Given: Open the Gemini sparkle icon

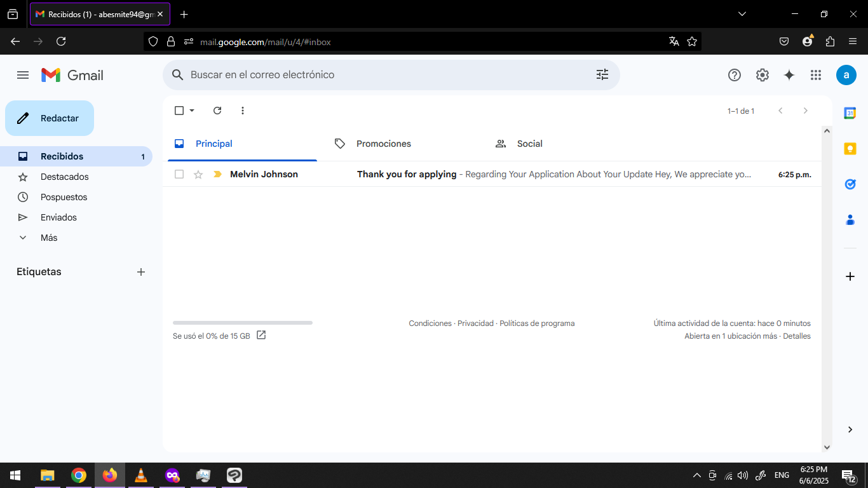Looking at the screenshot, I should (789, 75).
